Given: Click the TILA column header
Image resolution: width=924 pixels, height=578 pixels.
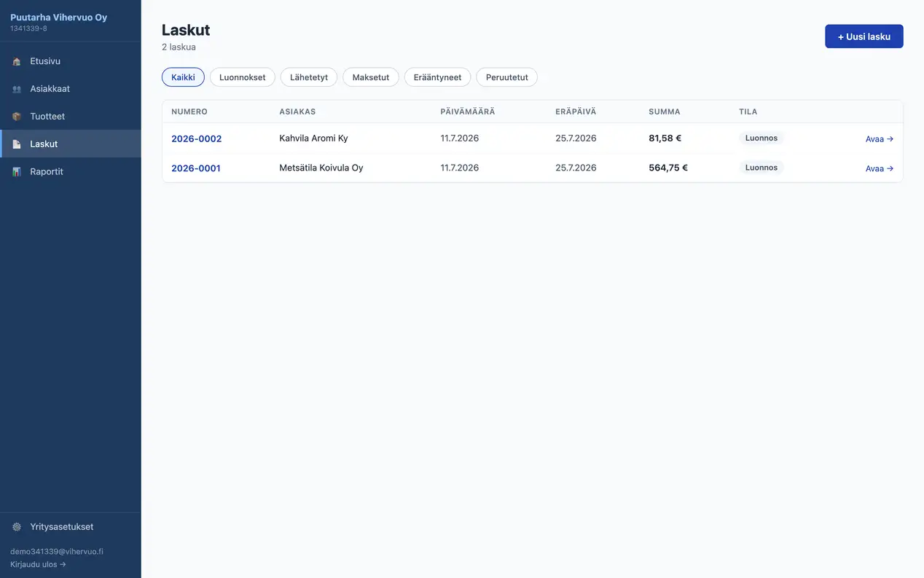Looking at the screenshot, I should (x=748, y=112).
